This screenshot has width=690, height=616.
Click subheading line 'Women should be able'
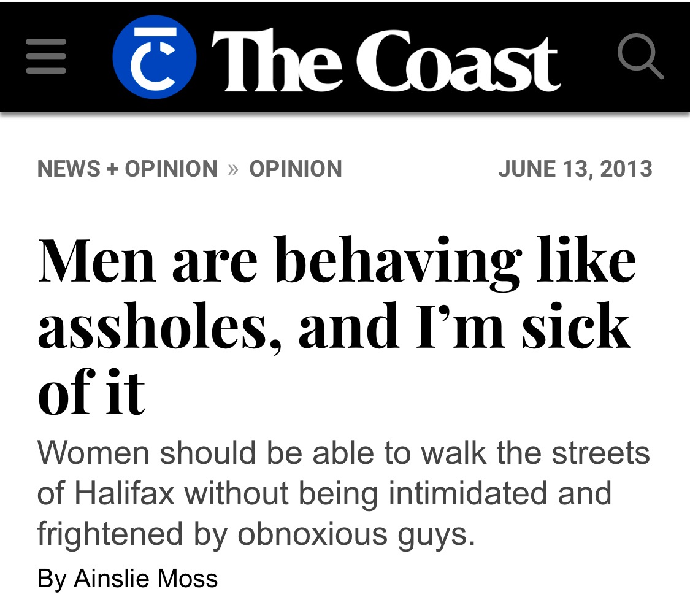tap(343, 453)
